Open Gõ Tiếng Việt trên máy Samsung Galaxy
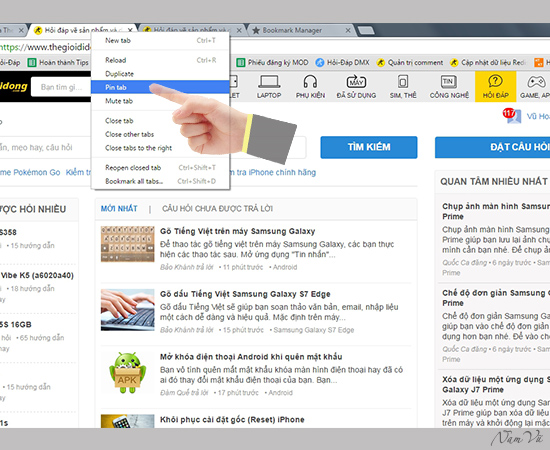This screenshot has width=550, height=450. coord(237,231)
